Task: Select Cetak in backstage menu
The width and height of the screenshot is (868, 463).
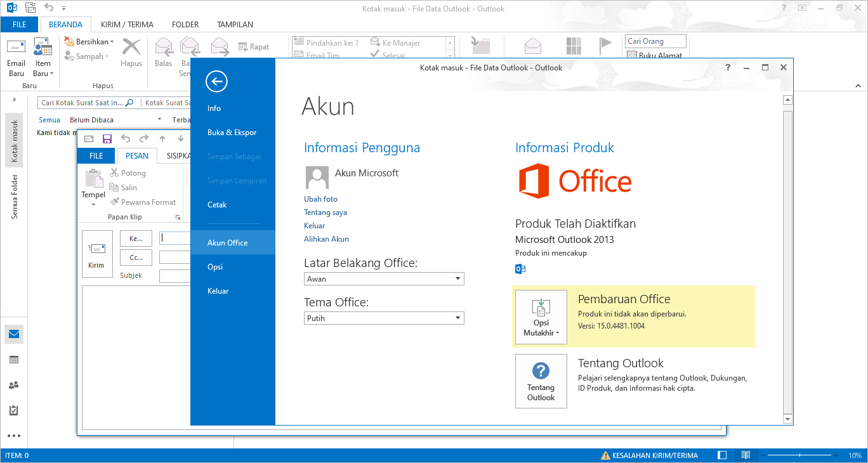Action: pyautogui.click(x=233, y=205)
